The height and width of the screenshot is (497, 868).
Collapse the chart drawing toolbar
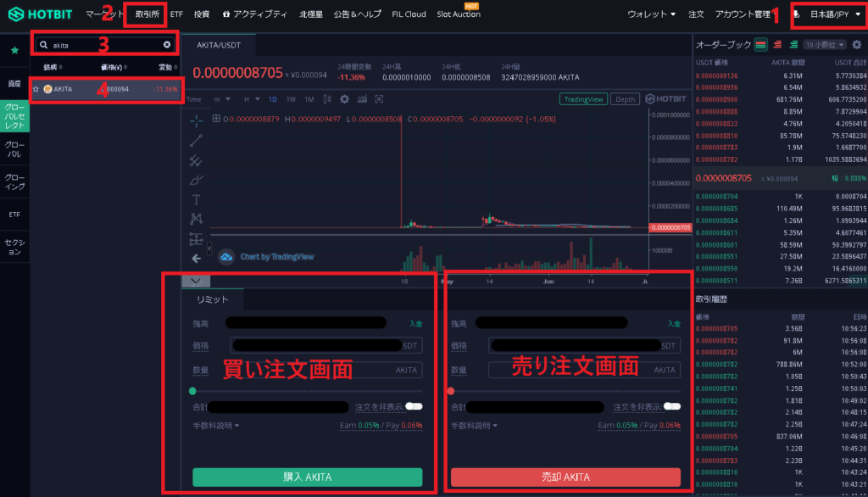pyautogui.click(x=209, y=248)
